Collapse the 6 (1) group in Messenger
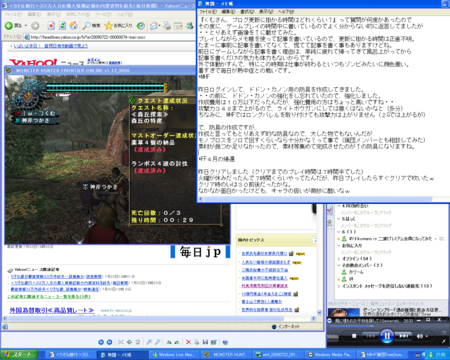This screenshot has height=360, width=450. pos(339,232)
